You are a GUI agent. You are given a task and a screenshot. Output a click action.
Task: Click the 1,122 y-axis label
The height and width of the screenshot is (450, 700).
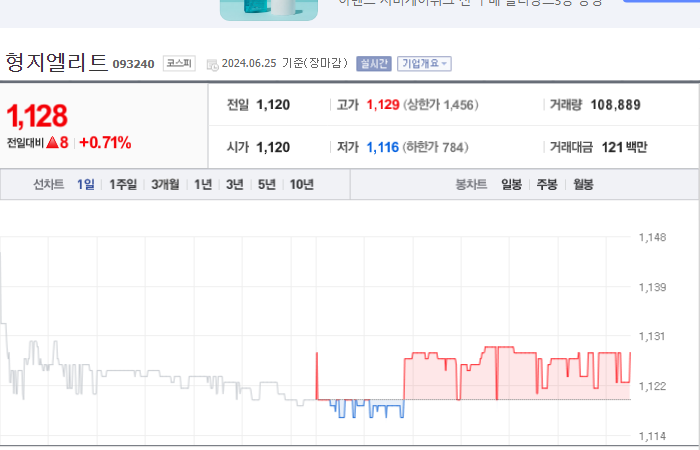[652, 387]
